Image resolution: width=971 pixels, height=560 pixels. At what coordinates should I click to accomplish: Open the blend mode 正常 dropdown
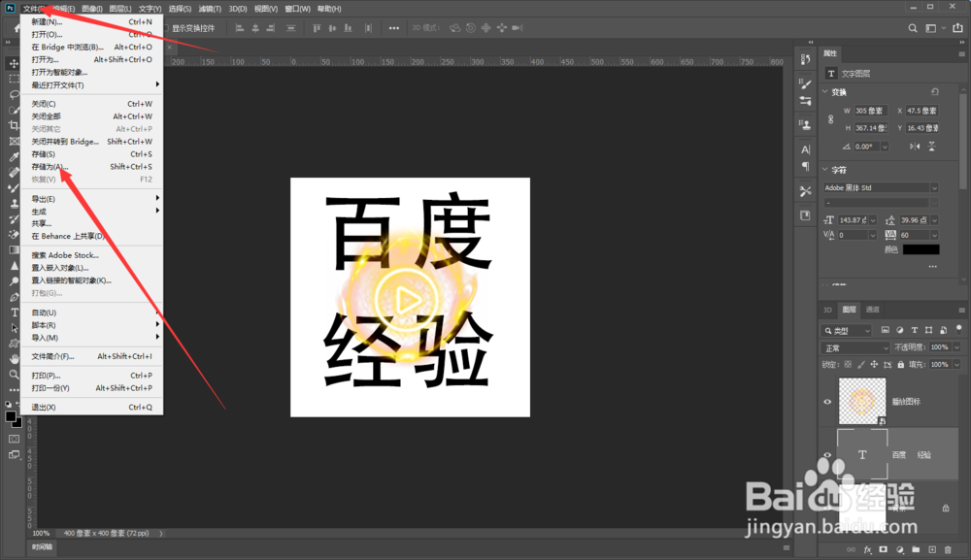[x=855, y=347]
